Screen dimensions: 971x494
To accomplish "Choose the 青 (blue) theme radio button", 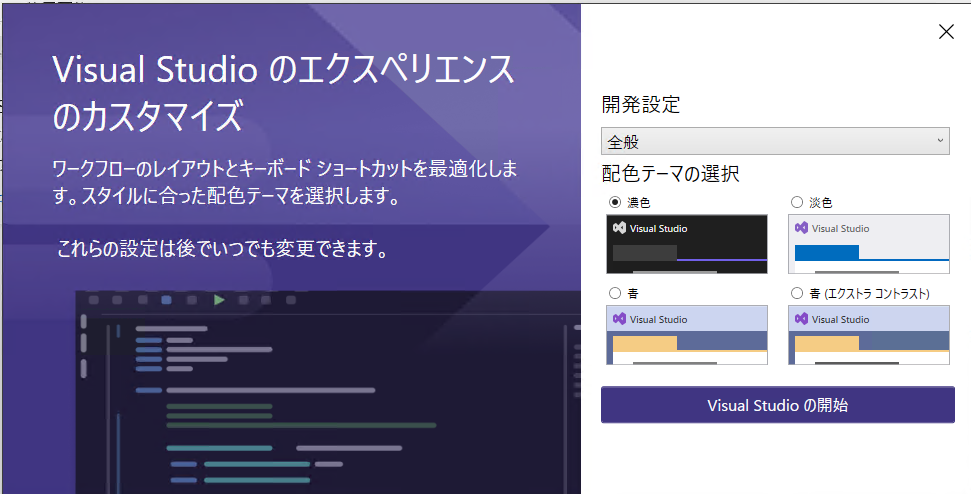I will click(615, 293).
